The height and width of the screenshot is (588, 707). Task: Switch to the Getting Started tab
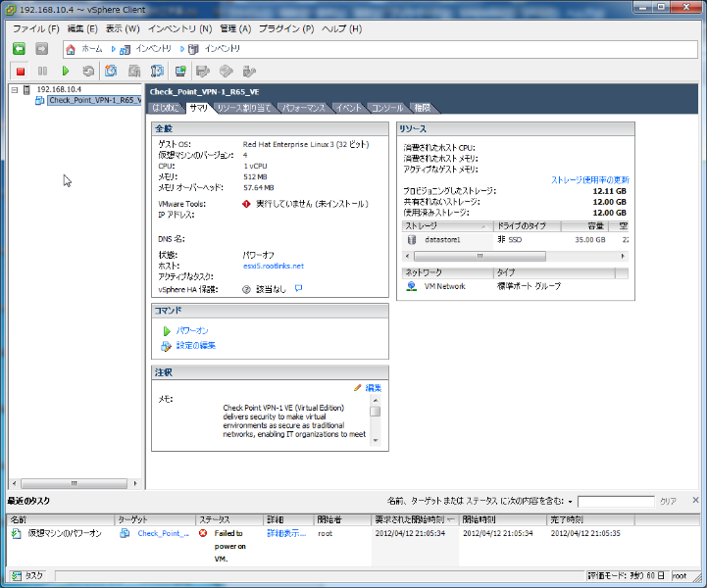[166, 108]
